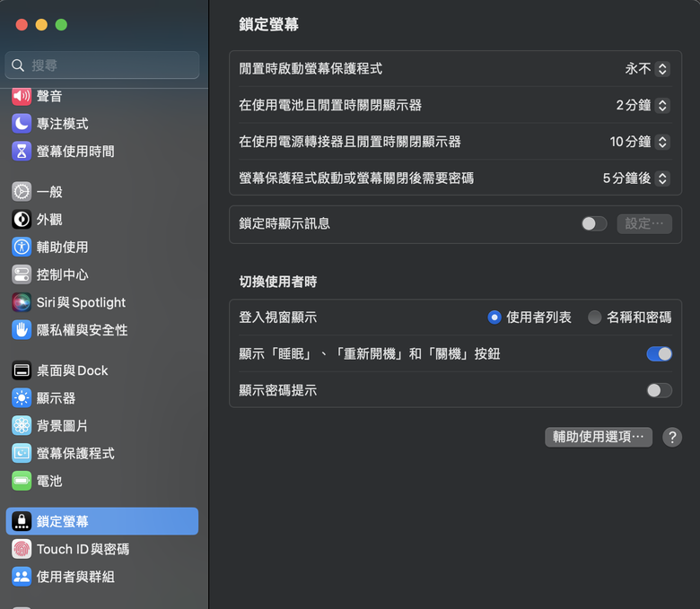Select 鎖定螢幕 sidebar label
The height and width of the screenshot is (609, 700).
[x=63, y=521]
